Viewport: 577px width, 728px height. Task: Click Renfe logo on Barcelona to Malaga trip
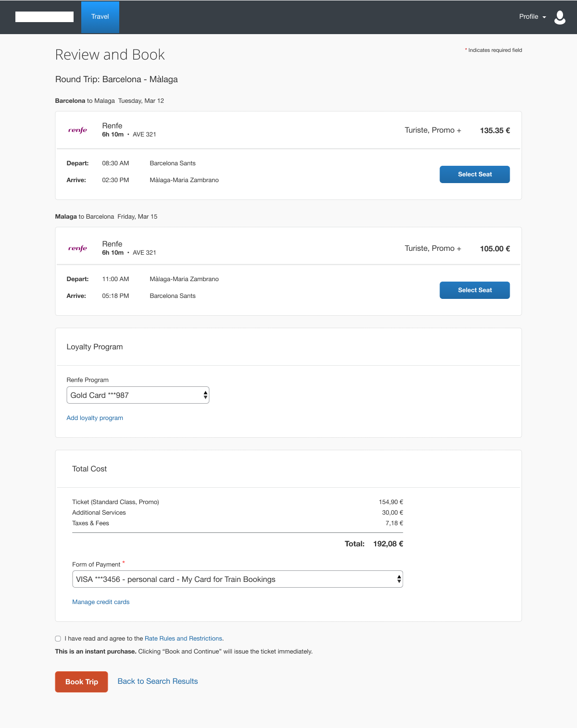point(77,130)
